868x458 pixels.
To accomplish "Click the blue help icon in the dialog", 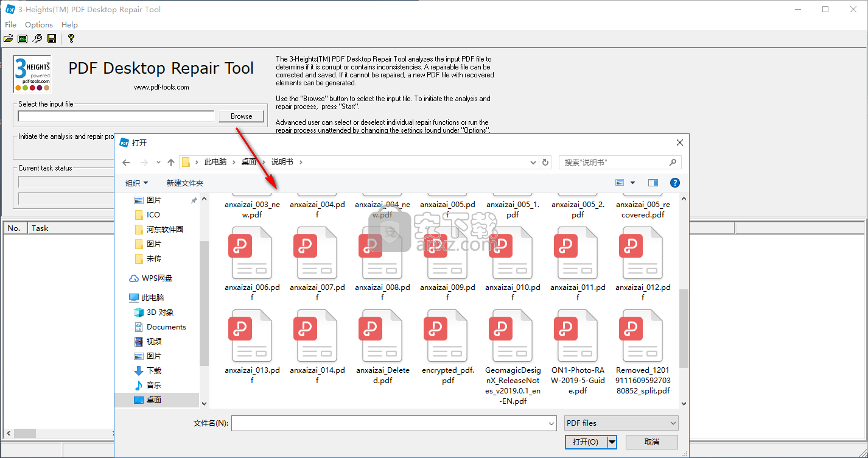I will [674, 183].
